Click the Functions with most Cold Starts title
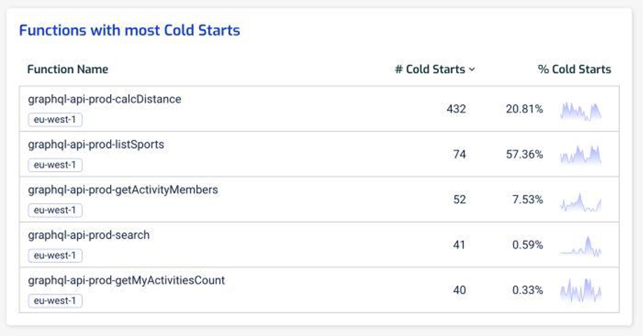Image resolution: width=644 pixels, height=336 pixels. [129, 30]
